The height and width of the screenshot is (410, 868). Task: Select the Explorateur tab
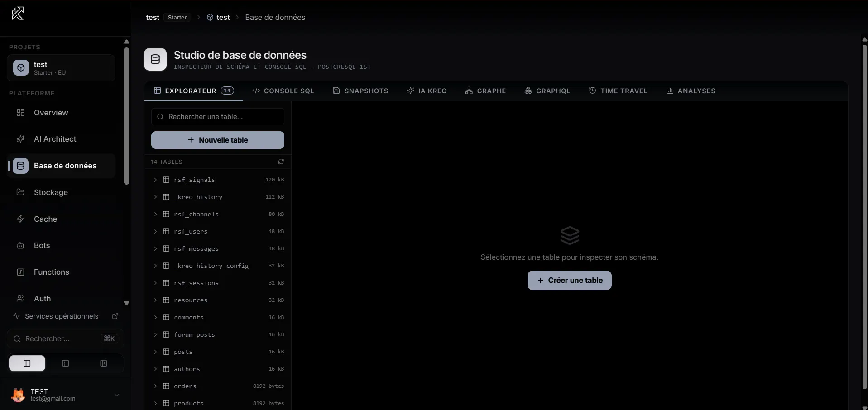click(194, 91)
